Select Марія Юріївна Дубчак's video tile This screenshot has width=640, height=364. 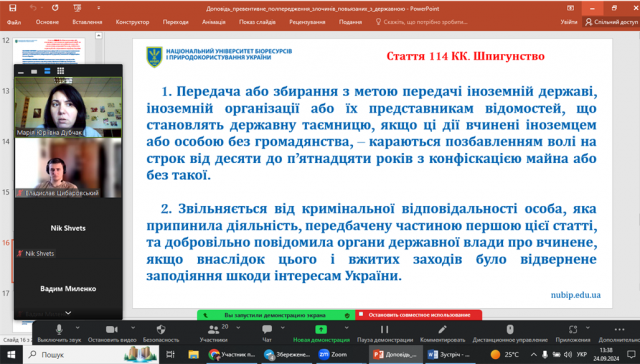(x=68, y=107)
